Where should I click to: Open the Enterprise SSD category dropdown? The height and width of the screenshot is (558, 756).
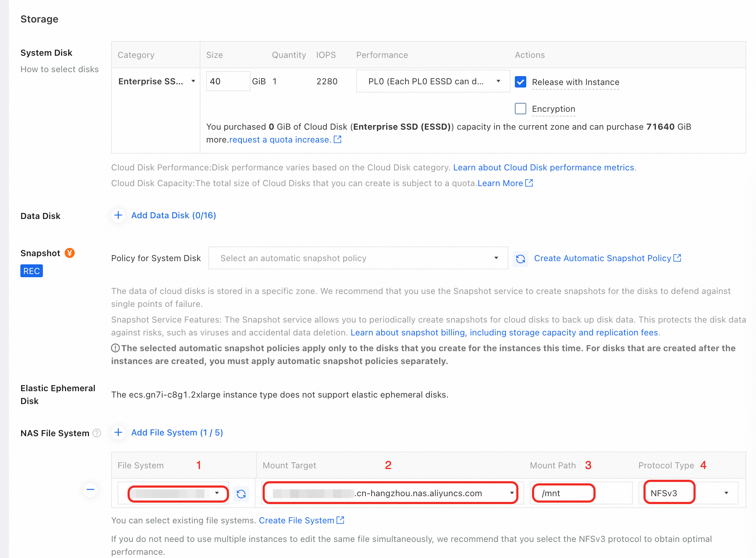click(156, 81)
